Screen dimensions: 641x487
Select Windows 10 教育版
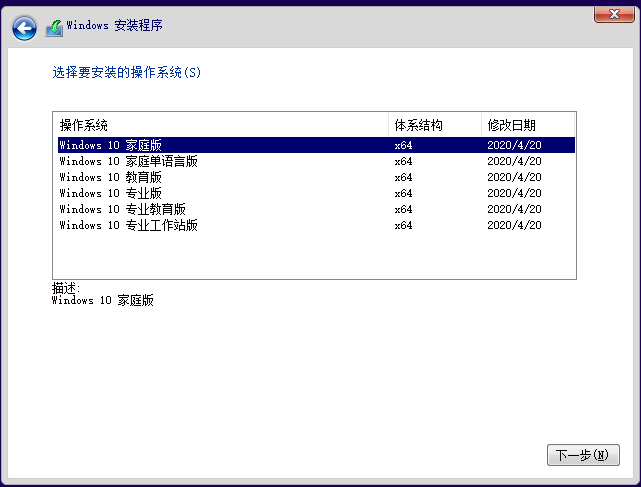(316, 177)
